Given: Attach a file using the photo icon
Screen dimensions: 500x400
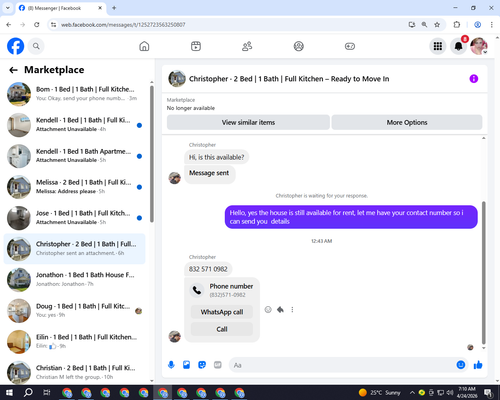Looking at the screenshot, I should pos(186,365).
